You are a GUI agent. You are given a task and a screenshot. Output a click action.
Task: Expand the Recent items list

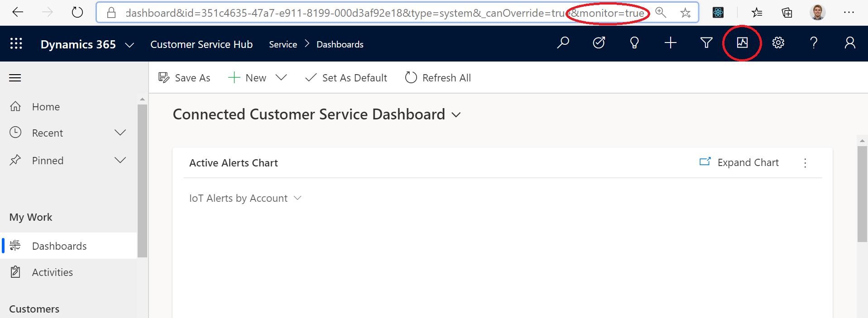[x=120, y=133]
